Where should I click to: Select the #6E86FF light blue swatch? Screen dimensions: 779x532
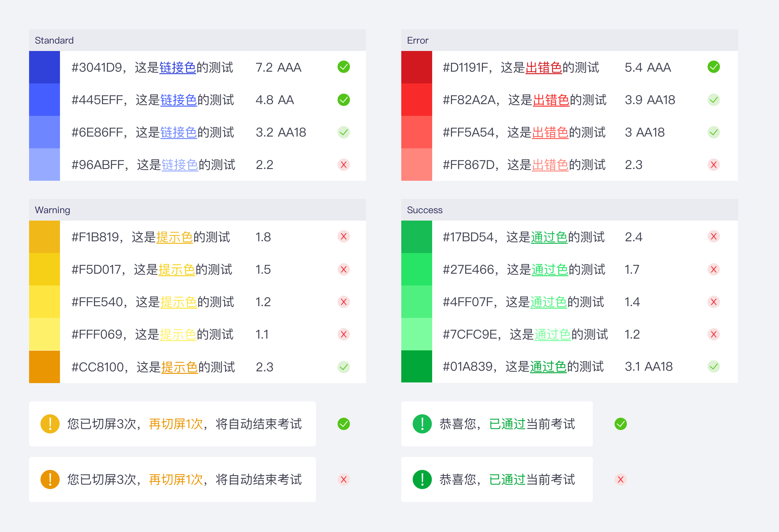(x=44, y=132)
